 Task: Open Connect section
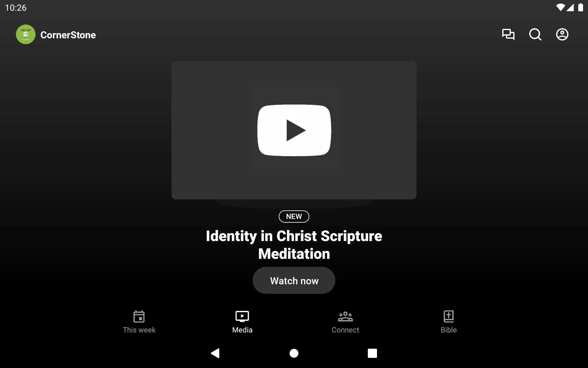[345, 321]
